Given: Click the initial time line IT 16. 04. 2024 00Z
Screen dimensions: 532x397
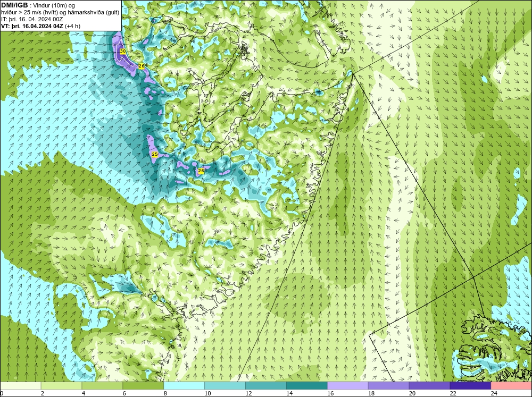Looking at the screenshot, I should coord(32,19).
